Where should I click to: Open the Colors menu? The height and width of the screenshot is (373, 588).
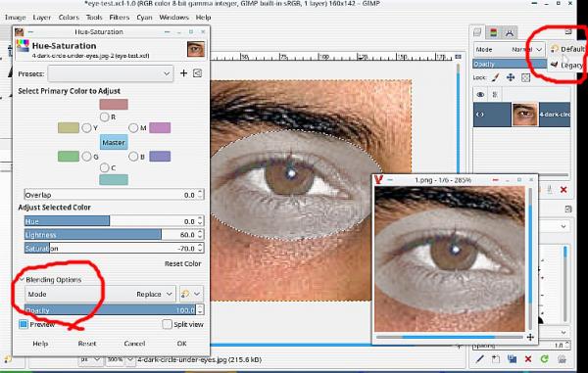pos(69,18)
